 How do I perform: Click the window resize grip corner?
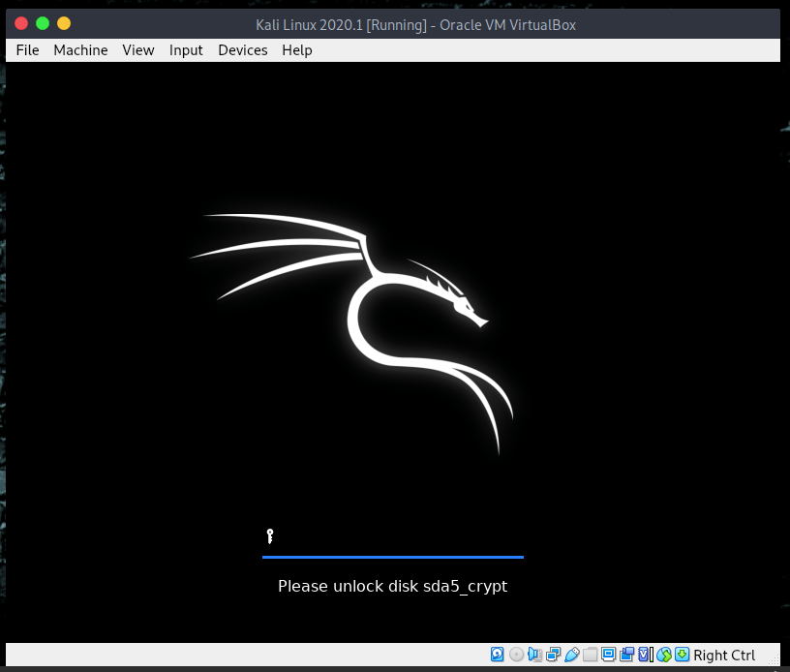pyautogui.click(x=774, y=660)
